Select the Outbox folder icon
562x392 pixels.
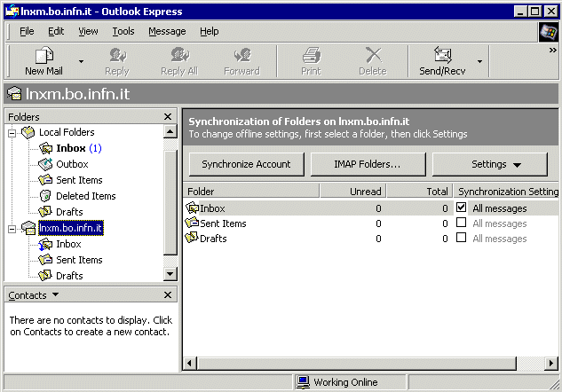pos(45,164)
